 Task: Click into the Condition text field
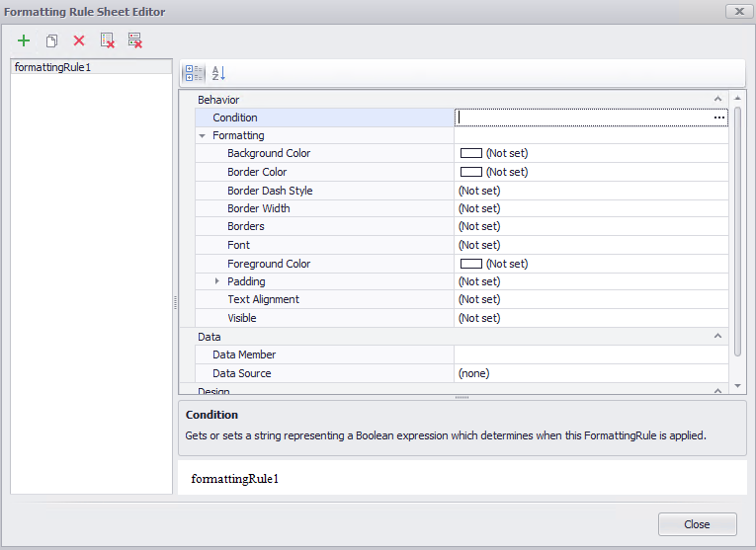(x=583, y=118)
